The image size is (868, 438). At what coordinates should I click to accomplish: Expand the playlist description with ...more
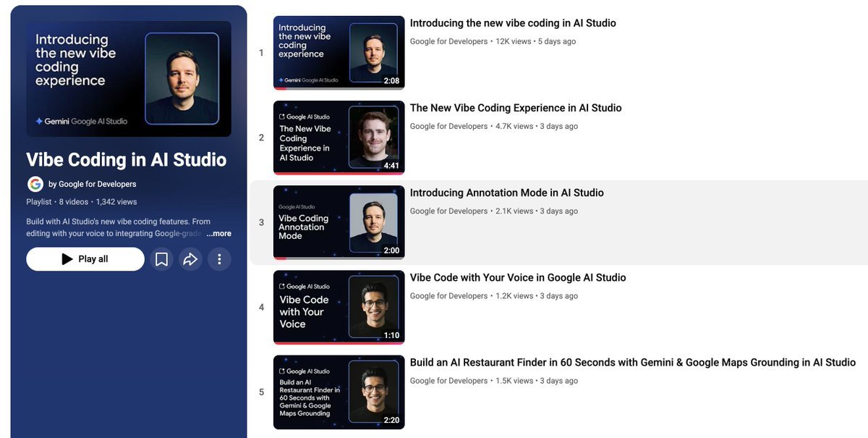[218, 232]
